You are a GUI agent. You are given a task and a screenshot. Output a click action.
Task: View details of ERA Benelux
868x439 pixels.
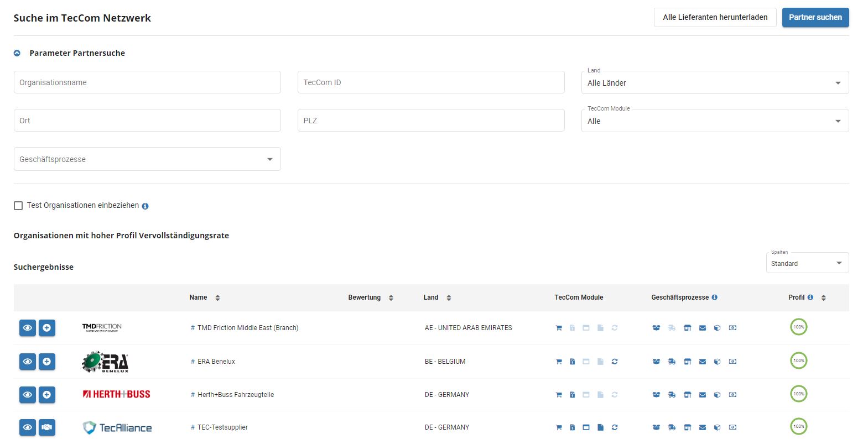coord(28,362)
